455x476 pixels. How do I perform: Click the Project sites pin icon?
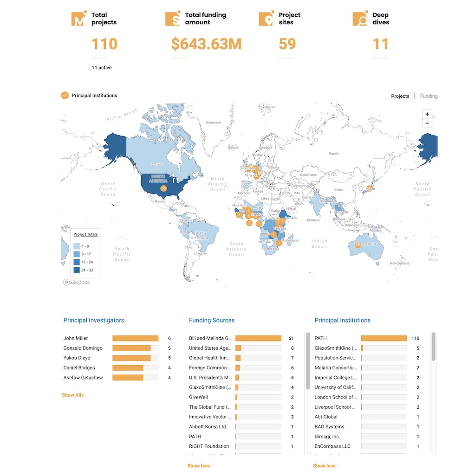tap(266, 19)
